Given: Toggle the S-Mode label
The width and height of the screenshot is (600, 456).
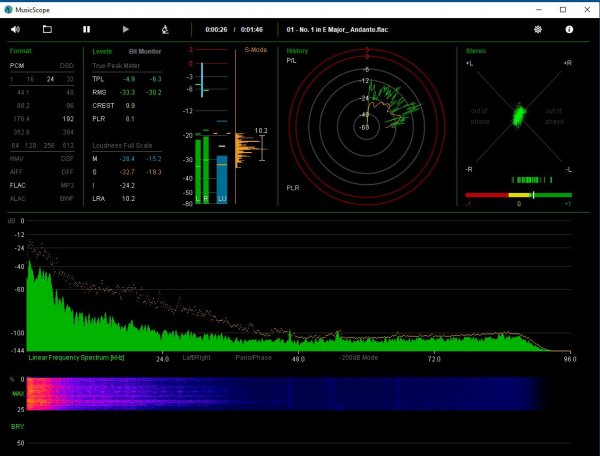Looking at the screenshot, I should [x=256, y=50].
